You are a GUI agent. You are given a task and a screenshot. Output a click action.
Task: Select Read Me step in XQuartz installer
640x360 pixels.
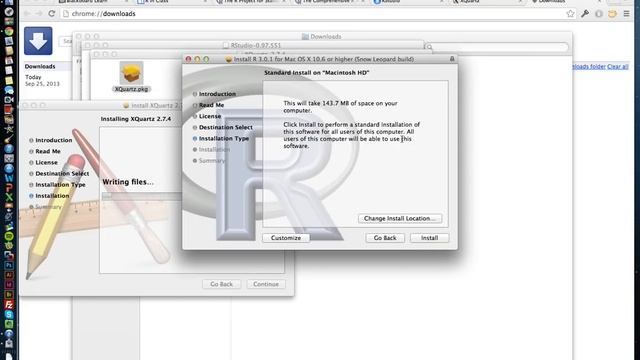click(48, 151)
